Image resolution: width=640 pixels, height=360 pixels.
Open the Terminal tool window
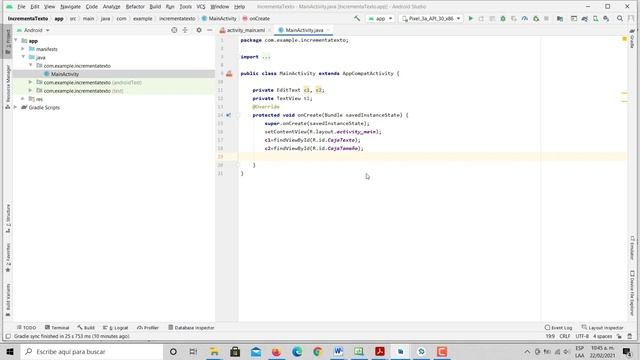tap(57, 328)
